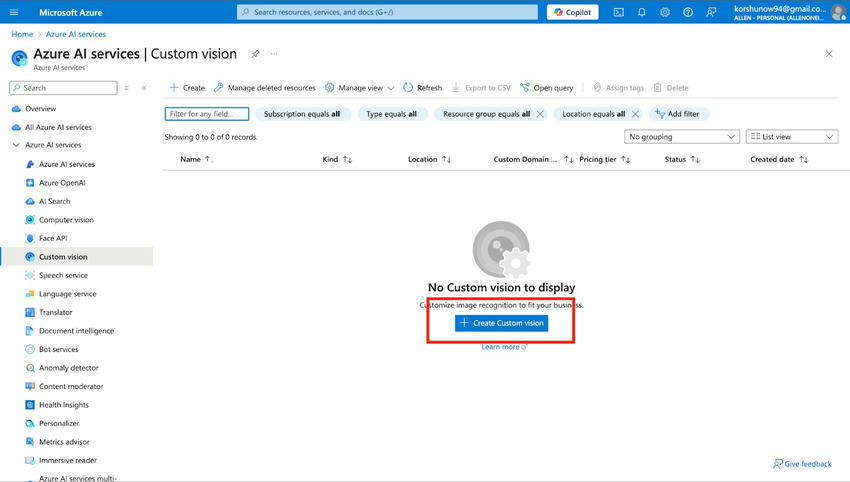
Task: Open Document intelligence in the sidebar
Action: pyautogui.click(x=76, y=331)
